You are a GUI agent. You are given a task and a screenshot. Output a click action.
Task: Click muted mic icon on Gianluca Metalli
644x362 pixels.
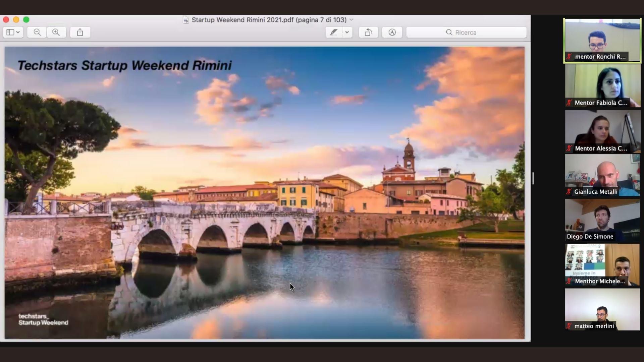pos(569,192)
